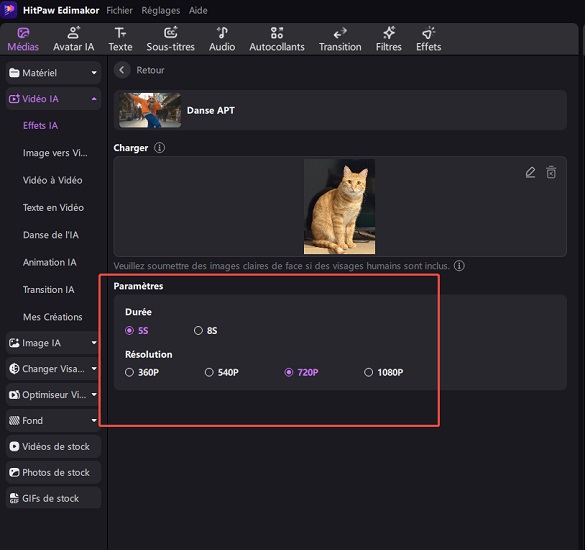Open Effets IA in sidebar
The width and height of the screenshot is (585, 550).
point(40,125)
